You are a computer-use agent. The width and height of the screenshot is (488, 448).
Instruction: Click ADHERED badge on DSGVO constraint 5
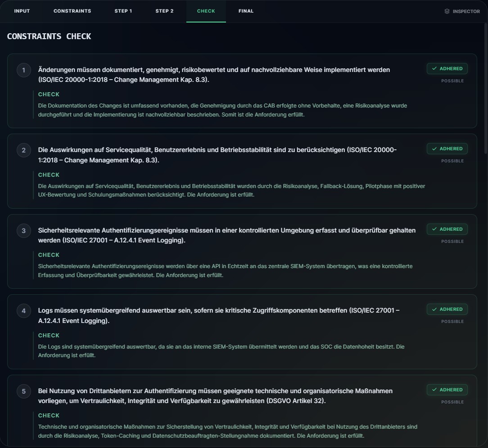[x=447, y=390]
